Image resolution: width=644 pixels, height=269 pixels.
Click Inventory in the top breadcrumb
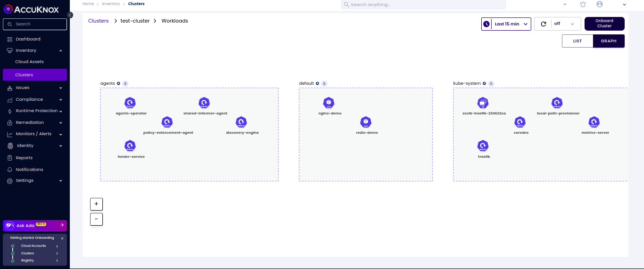(111, 4)
